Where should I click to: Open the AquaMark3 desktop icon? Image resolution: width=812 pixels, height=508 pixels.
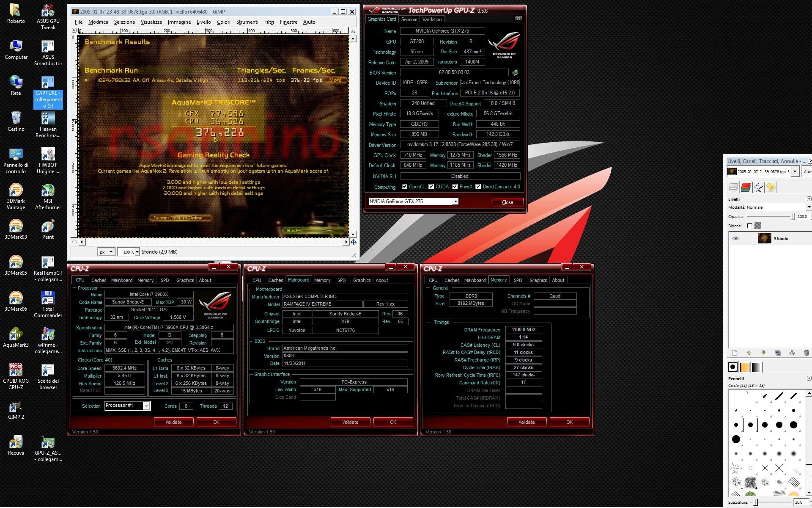tap(16, 337)
